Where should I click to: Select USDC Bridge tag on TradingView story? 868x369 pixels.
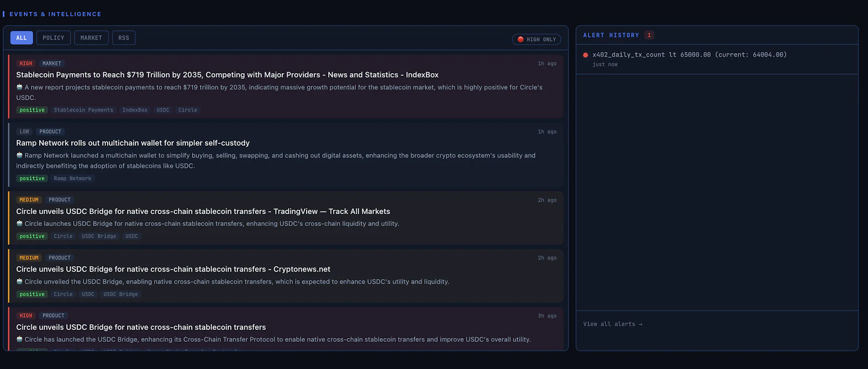coord(99,236)
